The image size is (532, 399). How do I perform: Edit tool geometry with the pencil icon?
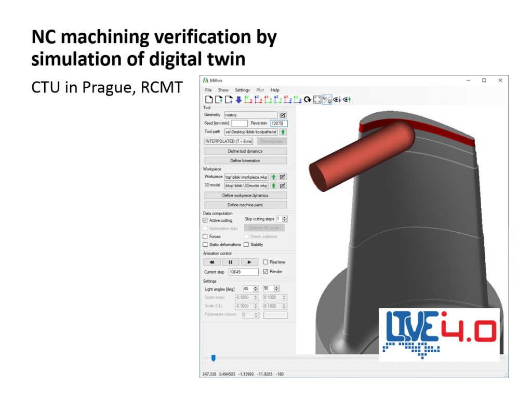tap(283, 115)
